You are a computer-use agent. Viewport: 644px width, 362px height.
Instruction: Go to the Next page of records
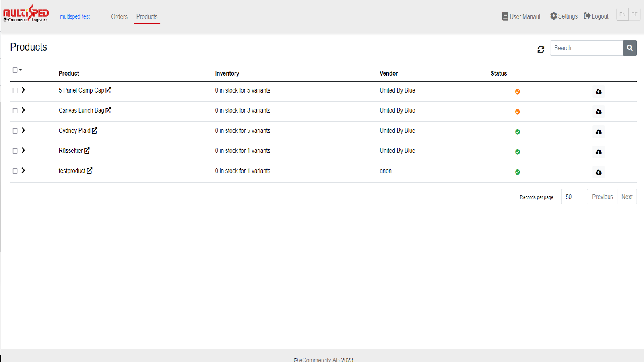(627, 197)
